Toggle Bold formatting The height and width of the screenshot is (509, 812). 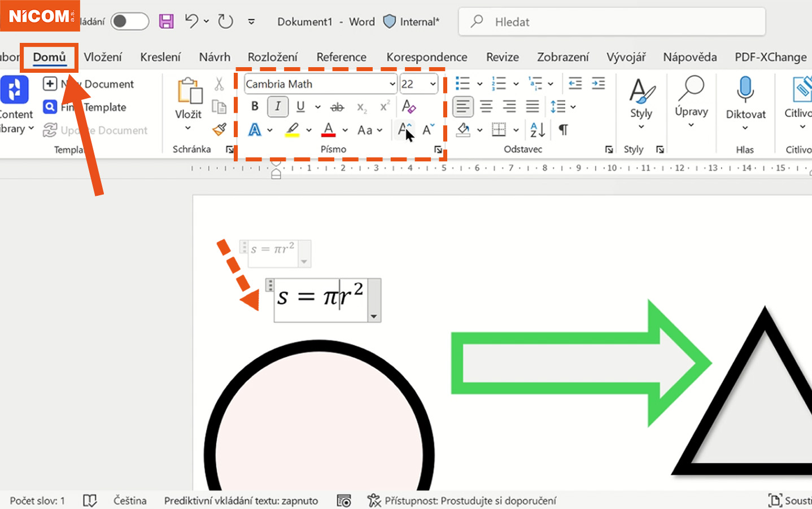[255, 106]
